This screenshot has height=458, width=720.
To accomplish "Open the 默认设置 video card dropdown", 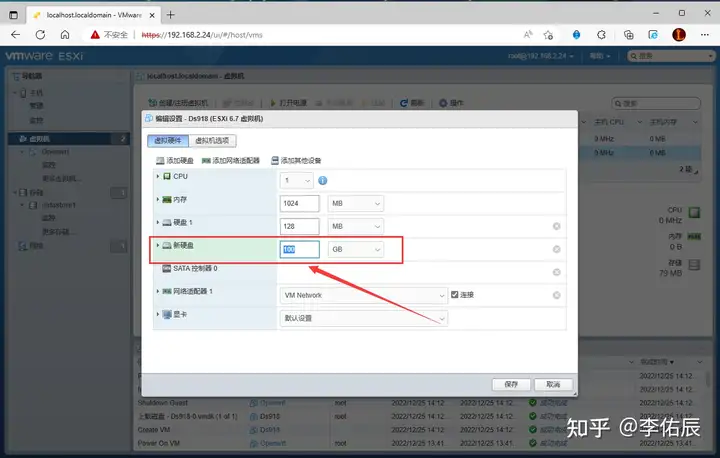I will click(x=363, y=318).
